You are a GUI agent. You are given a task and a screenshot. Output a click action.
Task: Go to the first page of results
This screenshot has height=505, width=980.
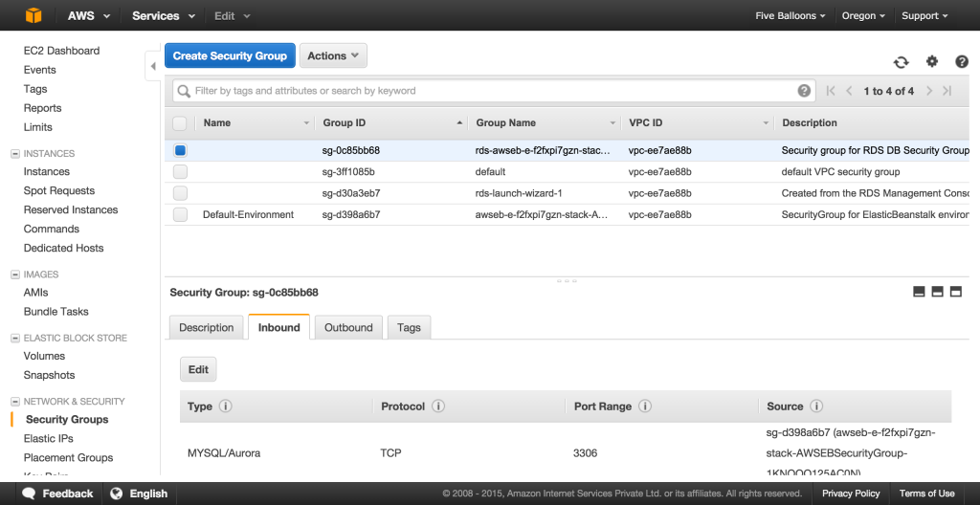pos(831,91)
